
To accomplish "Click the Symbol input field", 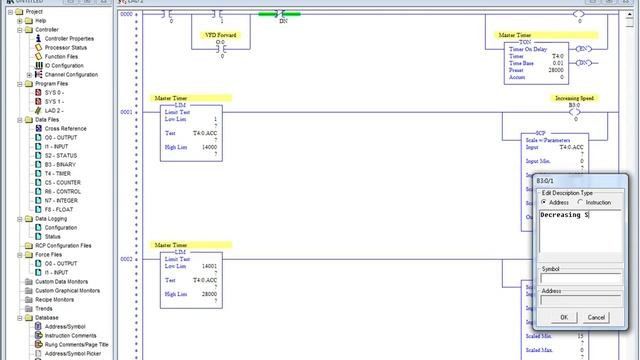I will pos(580,278).
